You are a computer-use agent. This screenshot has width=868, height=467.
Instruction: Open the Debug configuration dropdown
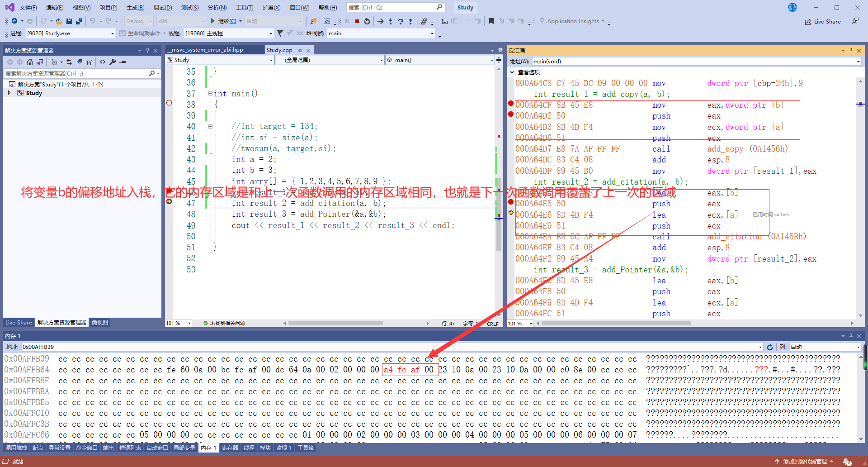pyautogui.click(x=139, y=21)
